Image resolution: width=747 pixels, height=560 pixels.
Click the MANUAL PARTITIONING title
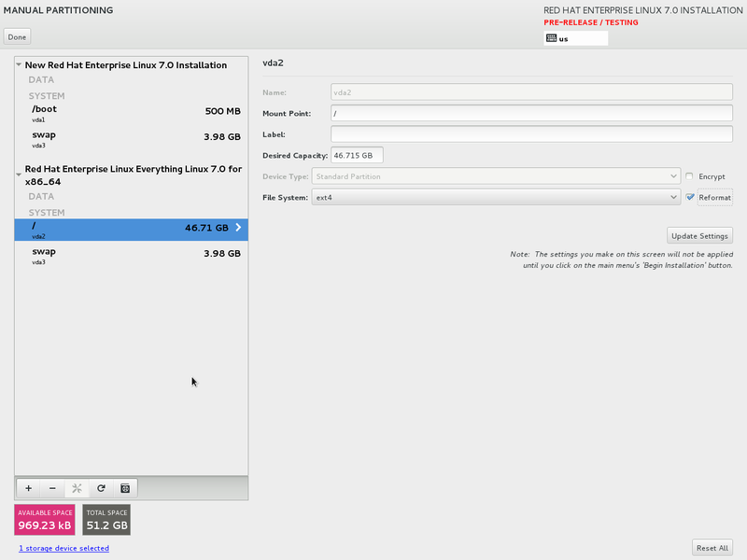click(58, 10)
